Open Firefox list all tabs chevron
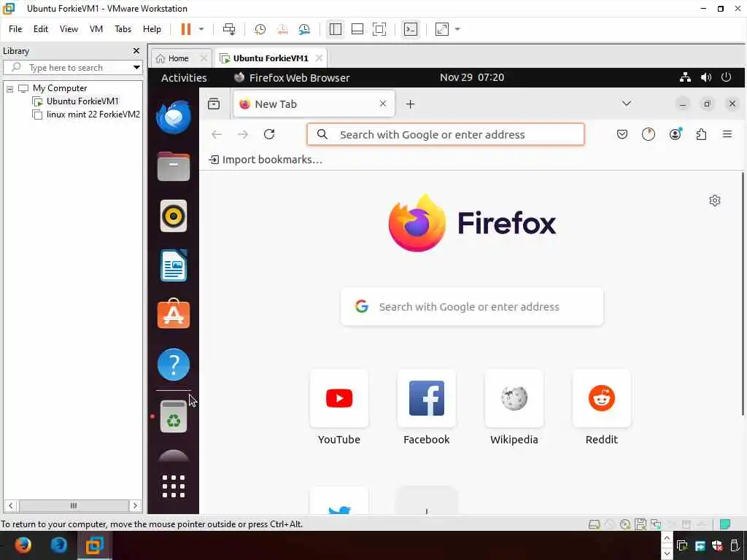The image size is (747, 560). click(627, 104)
